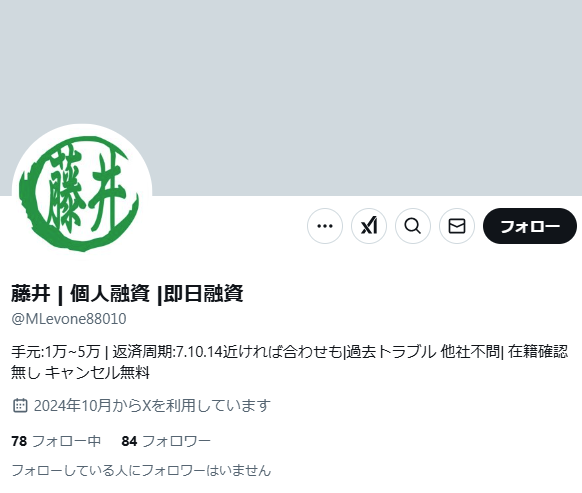The image size is (582, 493).
Task: Open the three-dot more options menu
Action: pos(325,226)
